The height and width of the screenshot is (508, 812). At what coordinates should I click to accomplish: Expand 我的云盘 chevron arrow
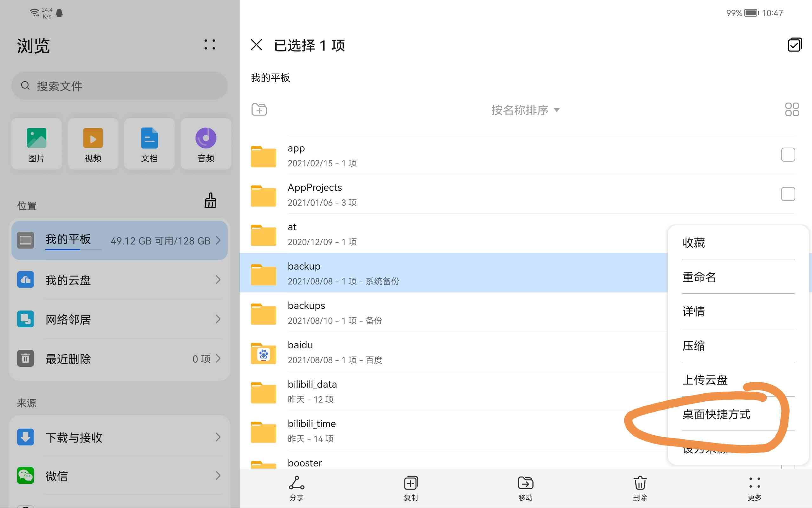click(218, 279)
